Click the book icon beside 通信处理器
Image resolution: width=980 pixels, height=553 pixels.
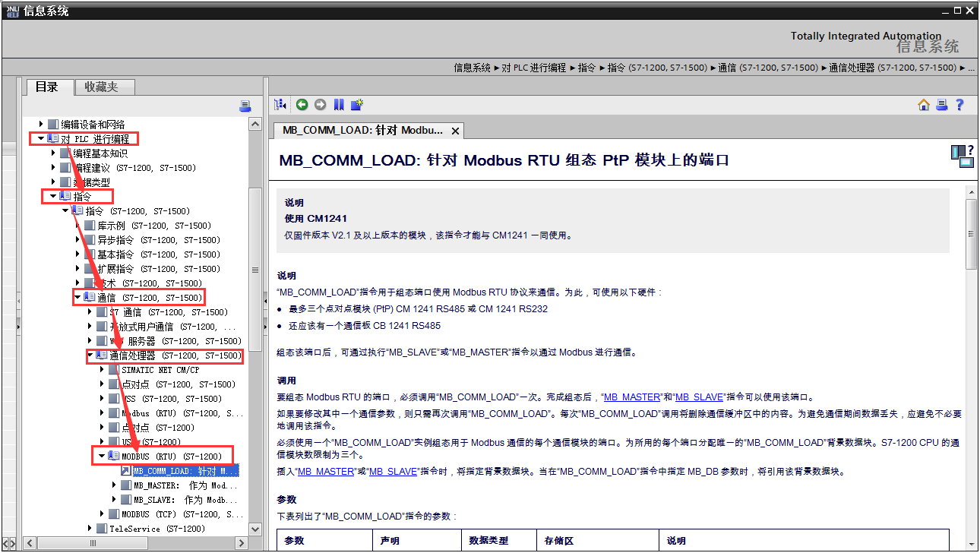coord(102,355)
